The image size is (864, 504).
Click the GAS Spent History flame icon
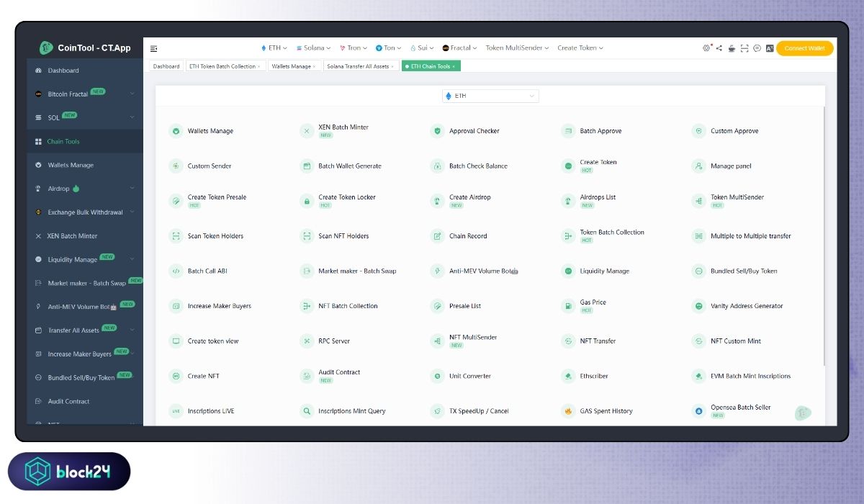point(568,411)
